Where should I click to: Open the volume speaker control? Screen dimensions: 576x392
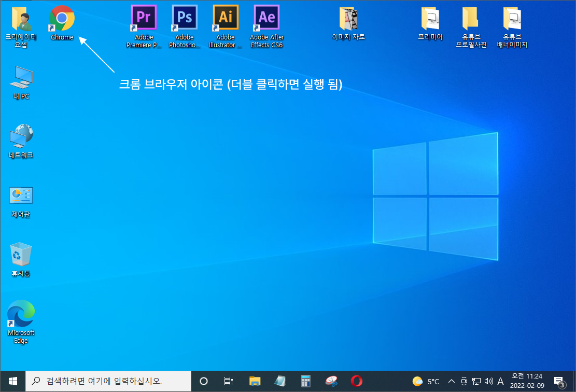tap(488, 381)
